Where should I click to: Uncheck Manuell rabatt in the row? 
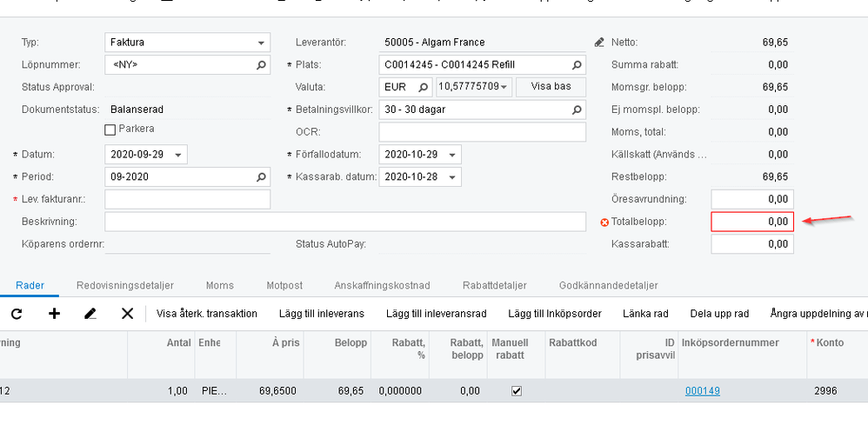(x=517, y=391)
